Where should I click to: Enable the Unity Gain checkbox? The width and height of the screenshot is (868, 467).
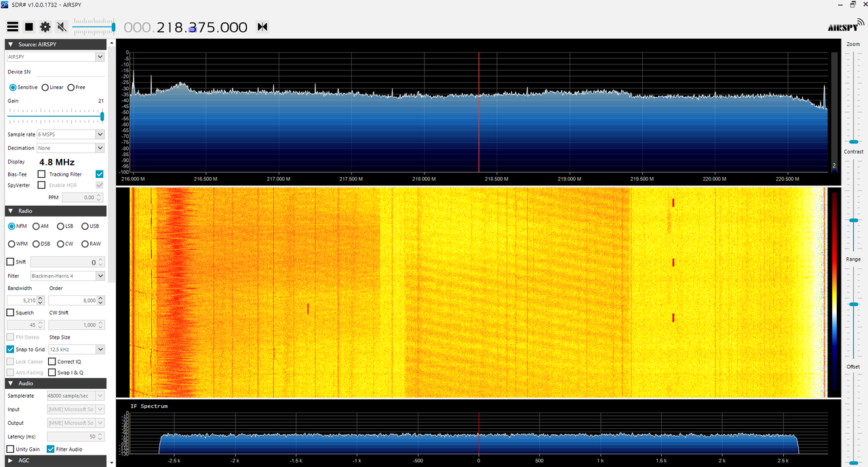coord(10,449)
